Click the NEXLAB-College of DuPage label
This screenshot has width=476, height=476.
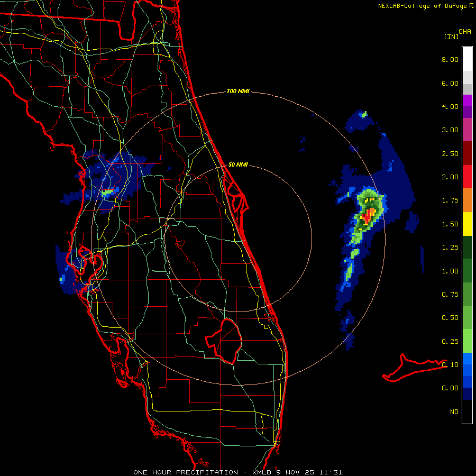[422, 6]
